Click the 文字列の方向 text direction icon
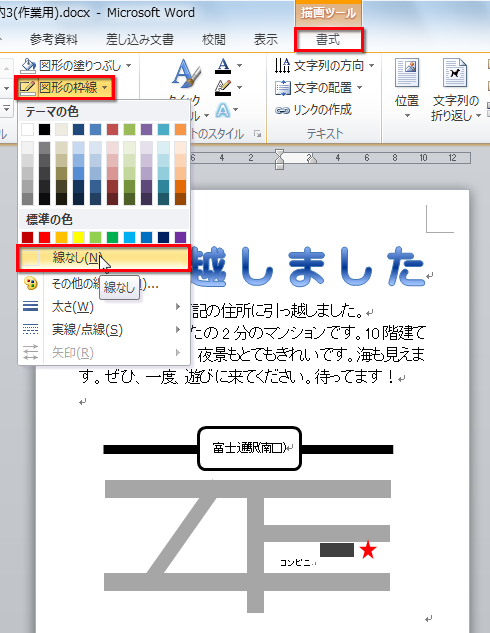This screenshot has height=633, width=490. (282, 65)
